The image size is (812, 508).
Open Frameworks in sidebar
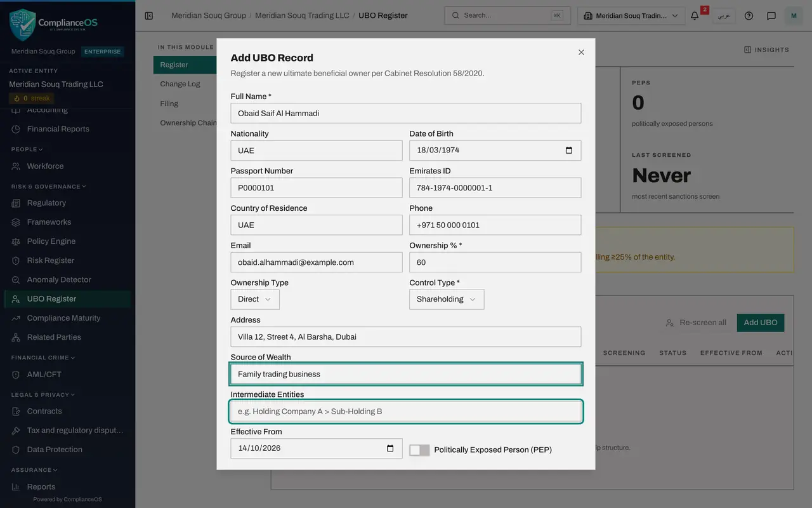coord(49,222)
